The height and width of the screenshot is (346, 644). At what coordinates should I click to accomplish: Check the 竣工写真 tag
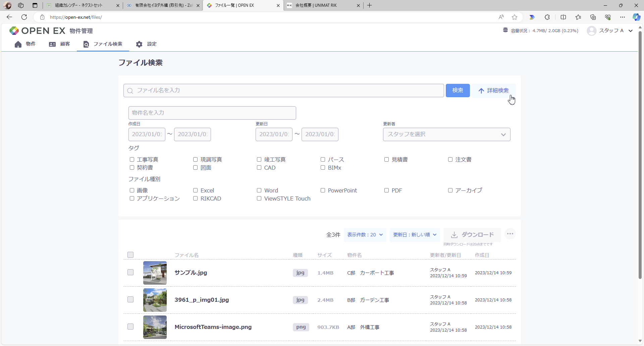pos(259,160)
